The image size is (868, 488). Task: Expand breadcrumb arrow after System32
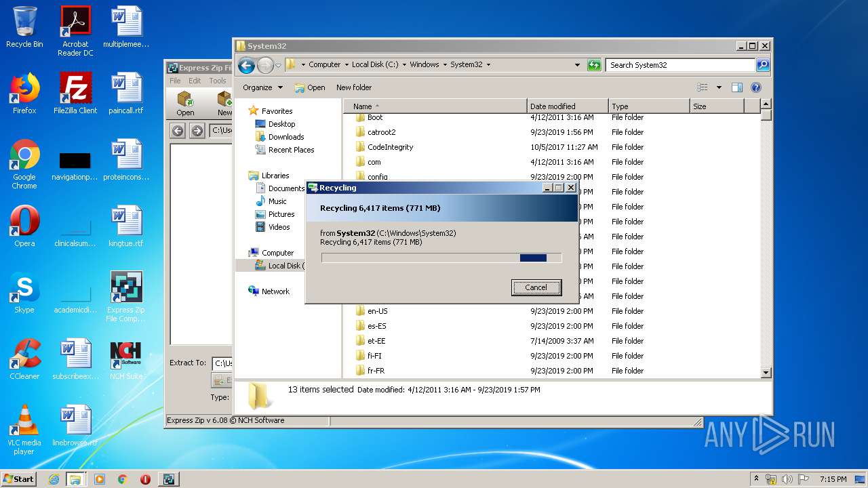(x=488, y=65)
